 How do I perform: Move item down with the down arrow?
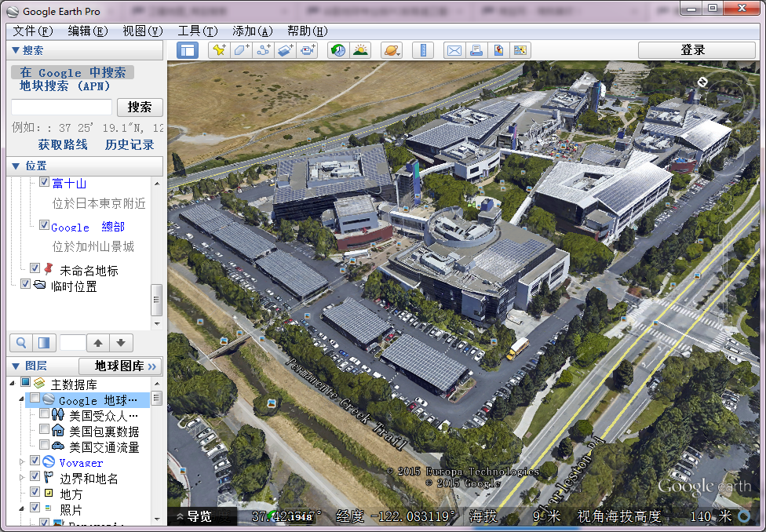pos(121,343)
